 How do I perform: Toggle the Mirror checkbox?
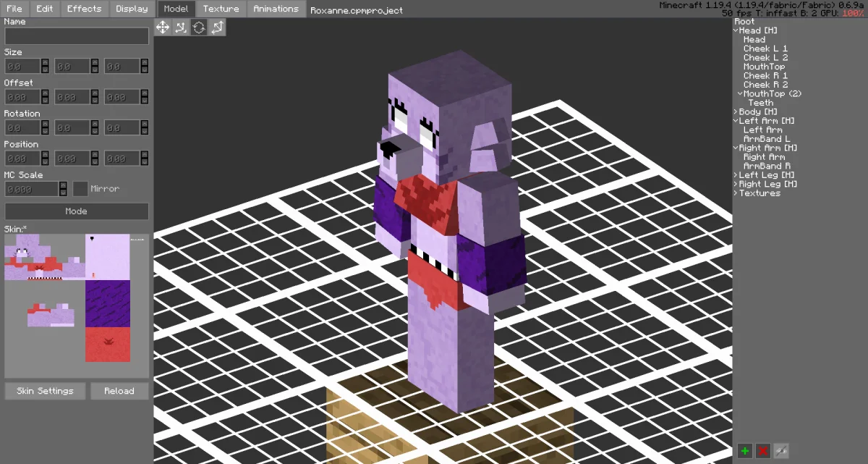click(x=80, y=189)
